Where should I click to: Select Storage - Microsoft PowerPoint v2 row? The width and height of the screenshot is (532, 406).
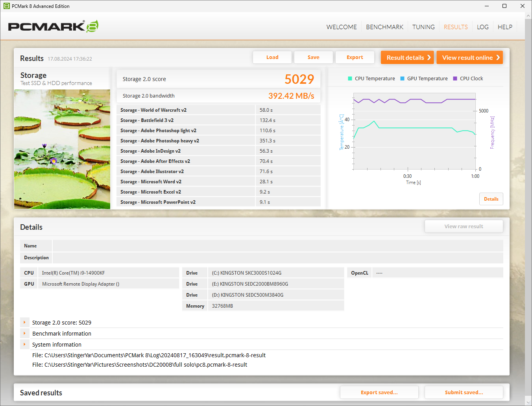tap(218, 202)
